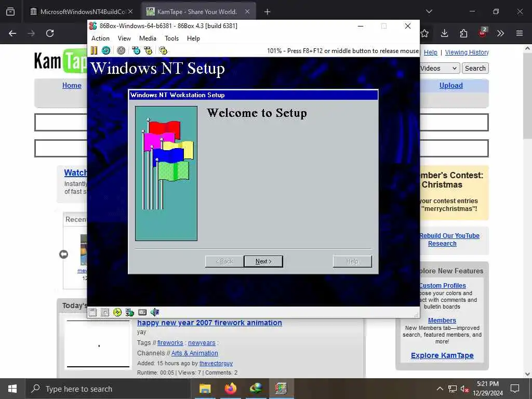This screenshot has width=532, height=399.
Task: Open the KamTape Upload tab
Action: pos(451,86)
